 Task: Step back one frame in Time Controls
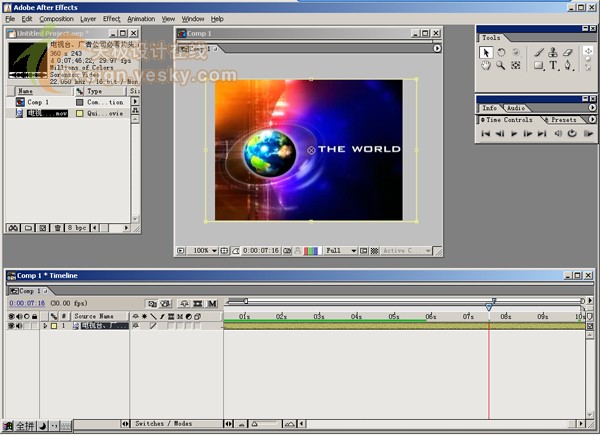click(500, 134)
